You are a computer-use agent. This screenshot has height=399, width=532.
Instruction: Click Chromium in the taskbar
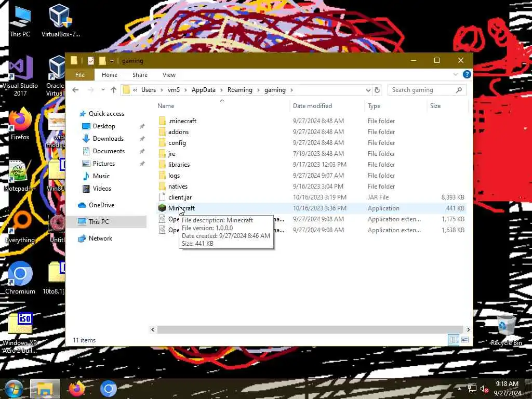(109, 389)
